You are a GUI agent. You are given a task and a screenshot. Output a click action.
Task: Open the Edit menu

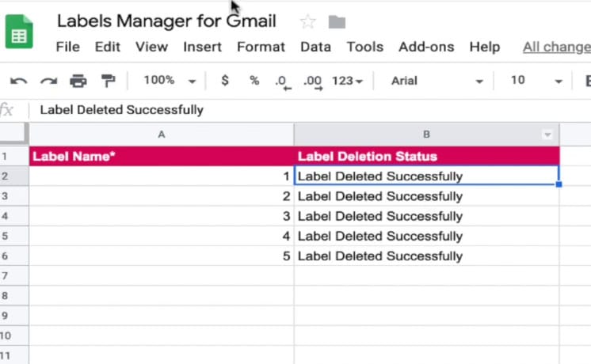pyautogui.click(x=108, y=47)
